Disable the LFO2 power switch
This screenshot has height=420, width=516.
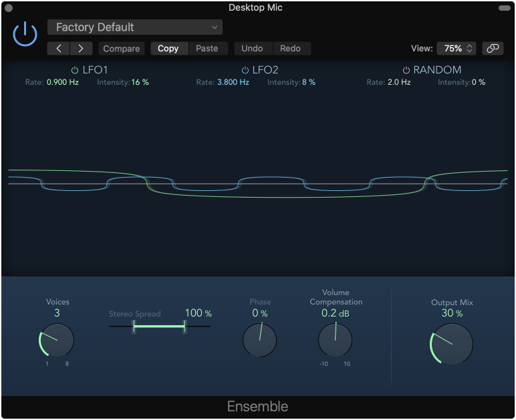(245, 70)
